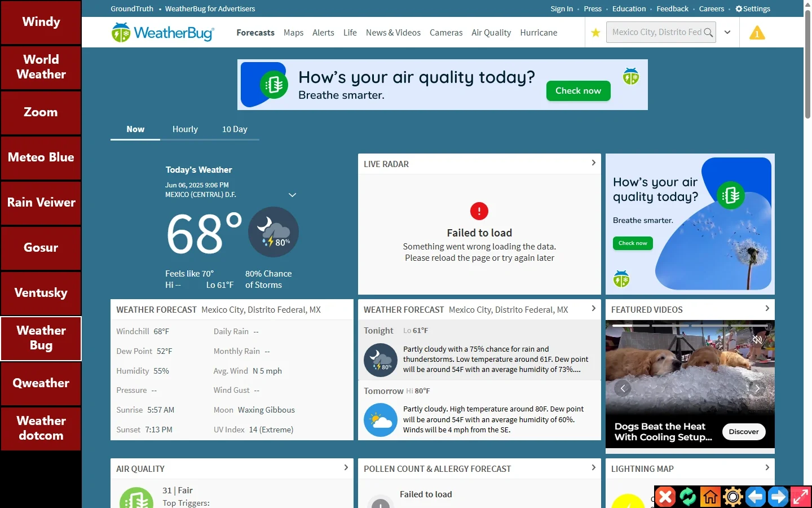Click the Tomorrow partly cloudy icon

[381, 420]
